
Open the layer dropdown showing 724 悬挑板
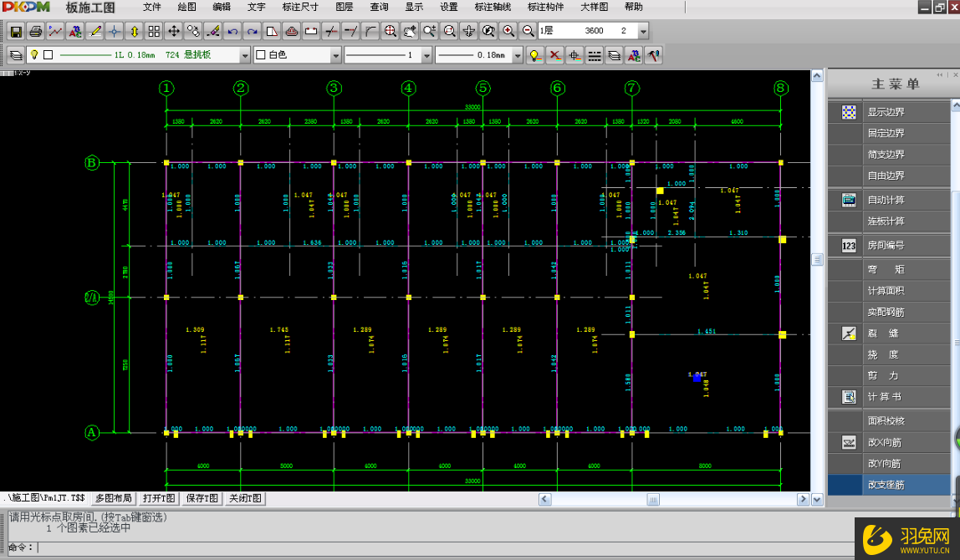tap(245, 55)
